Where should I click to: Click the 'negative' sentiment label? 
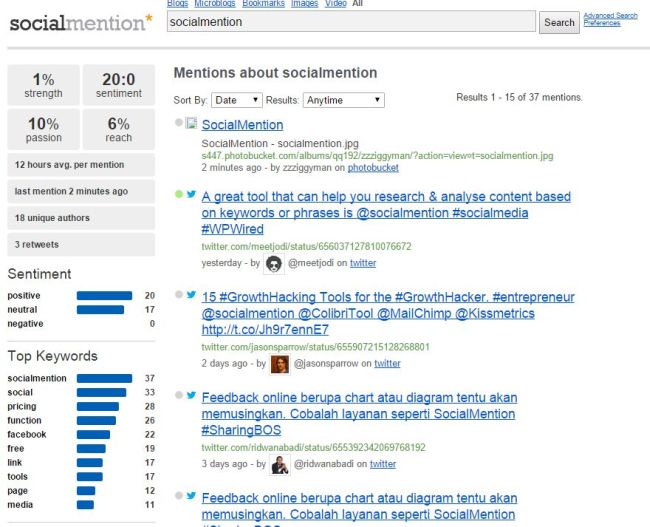coord(25,323)
